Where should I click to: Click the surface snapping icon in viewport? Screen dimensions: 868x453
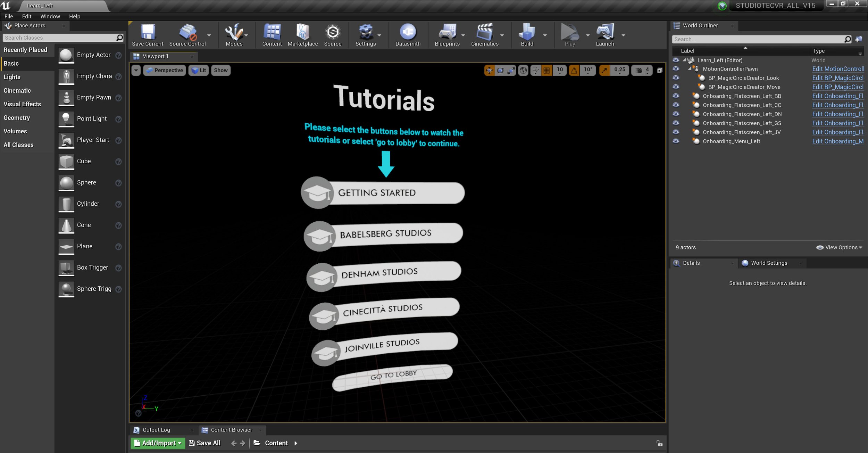pyautogui.click(x=536, y=71)
